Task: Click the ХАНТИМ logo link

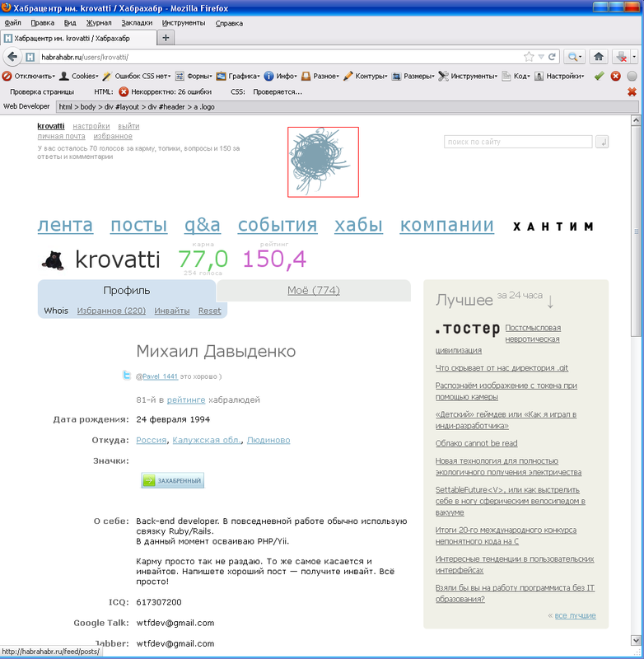Action: point(553,227)
